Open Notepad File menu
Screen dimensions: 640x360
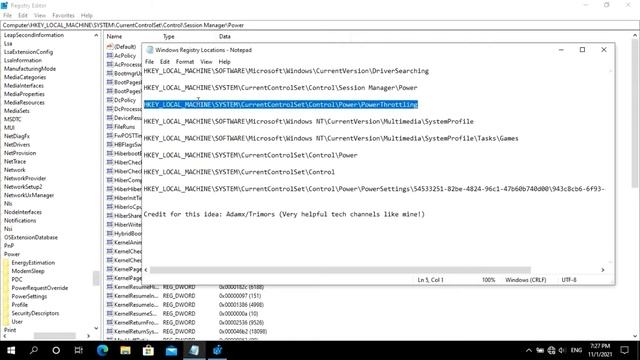tap(149, 62)
